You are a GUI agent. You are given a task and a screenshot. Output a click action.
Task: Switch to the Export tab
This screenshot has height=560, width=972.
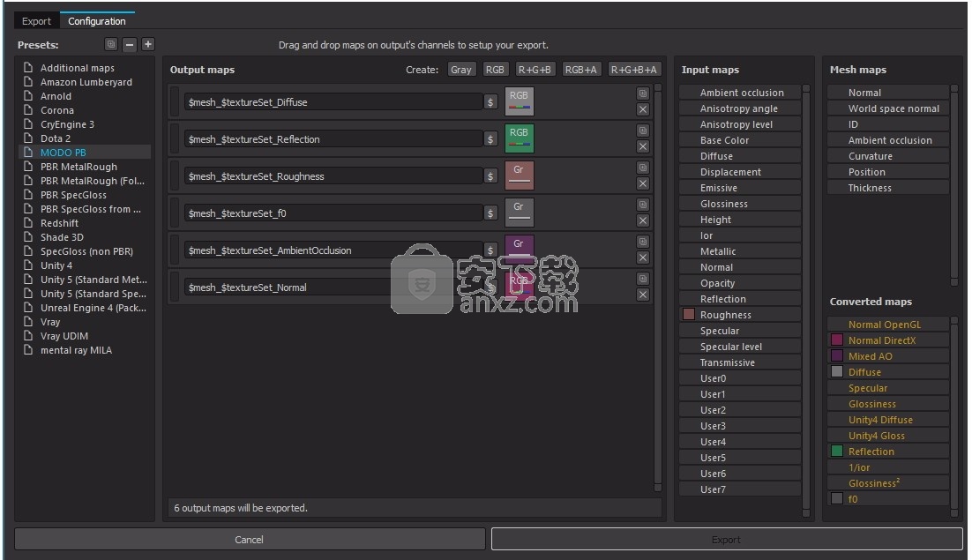point(36,21)
